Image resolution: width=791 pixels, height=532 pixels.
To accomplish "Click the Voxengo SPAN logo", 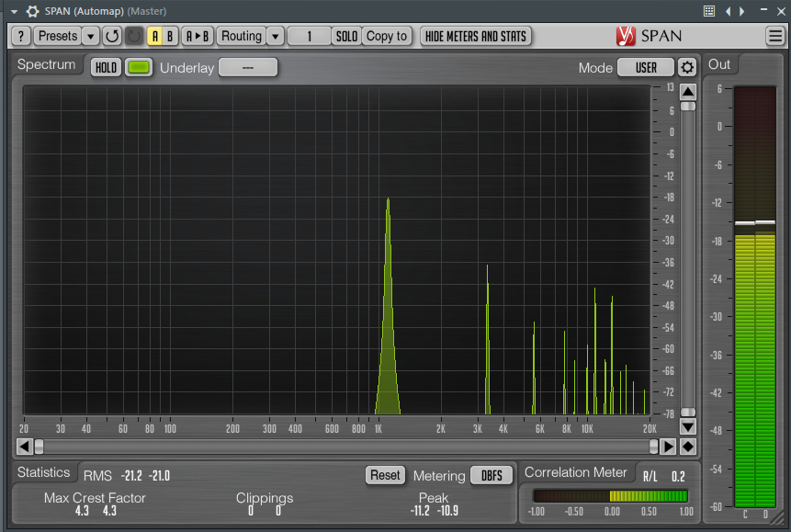I will 649,37.
